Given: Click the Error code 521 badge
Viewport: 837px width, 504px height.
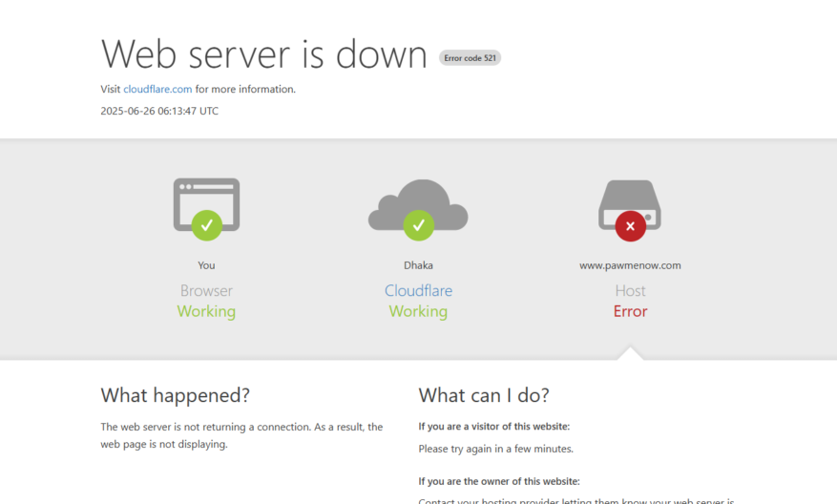Looking at the screenshot, I should [470, 57].
